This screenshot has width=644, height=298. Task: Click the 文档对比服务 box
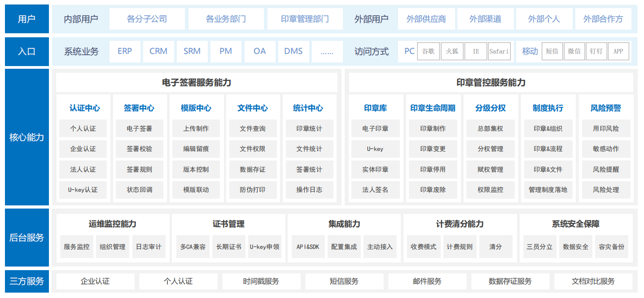(593, 281)
